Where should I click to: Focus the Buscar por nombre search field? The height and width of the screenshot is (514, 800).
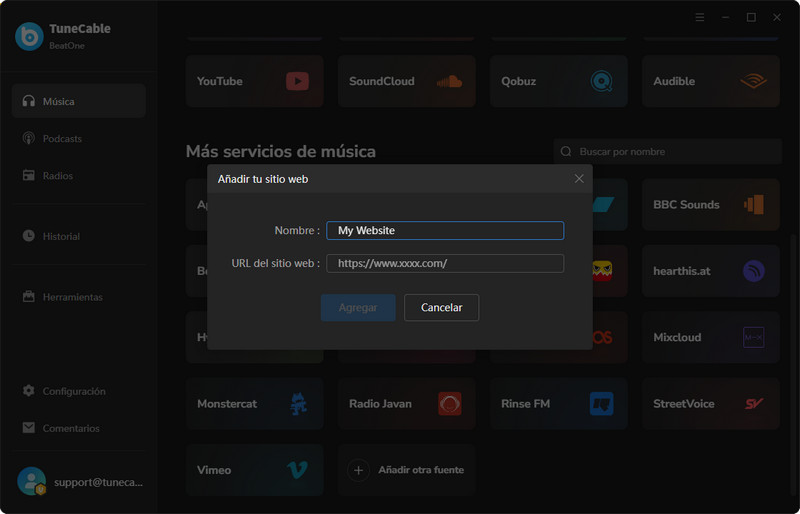click(x=668, y=152)
